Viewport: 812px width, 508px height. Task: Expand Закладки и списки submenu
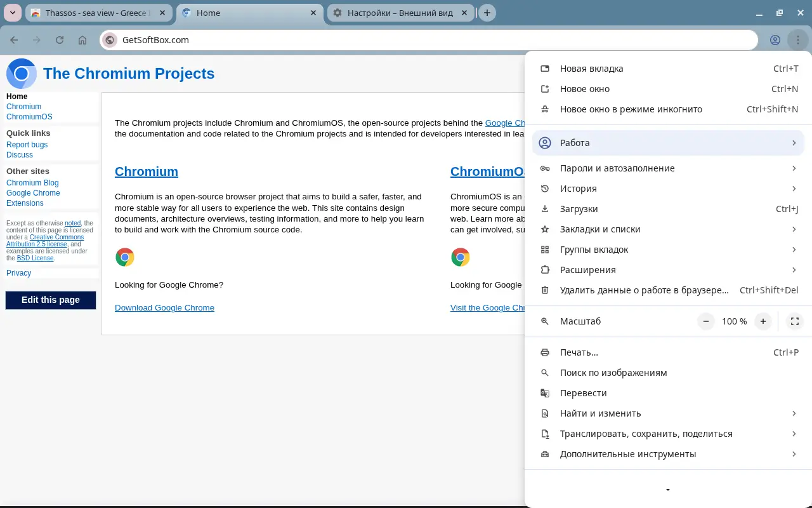point(667,229)
